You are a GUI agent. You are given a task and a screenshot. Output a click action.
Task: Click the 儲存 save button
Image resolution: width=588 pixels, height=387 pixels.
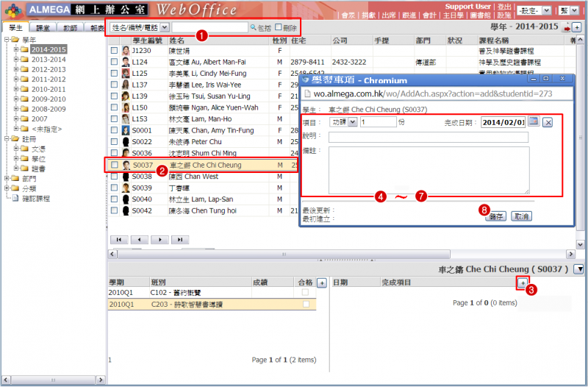tap(495, 216)
